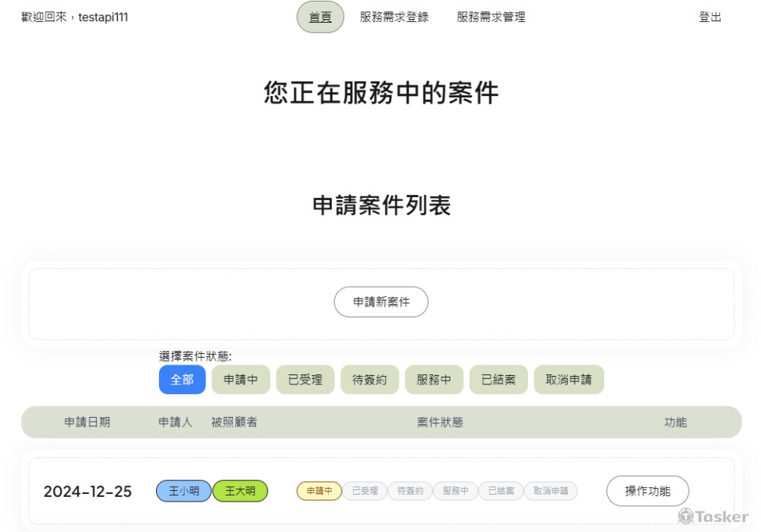Open 操作功能 for the 2024-12-25 case

coord(648,491)
